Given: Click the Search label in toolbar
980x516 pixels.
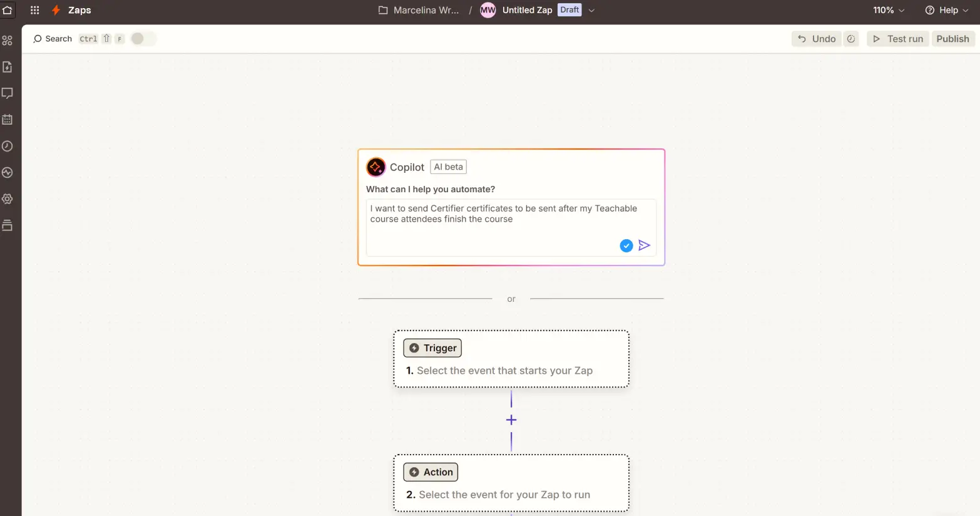Looking at the screenshot, I should tap(58, 39).
